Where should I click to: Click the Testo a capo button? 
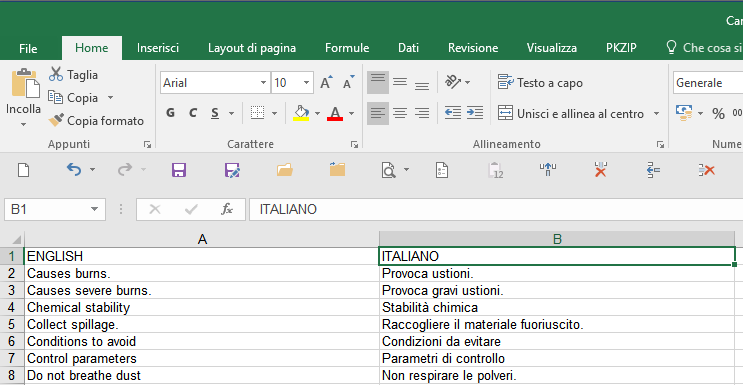tap(540, 82)
